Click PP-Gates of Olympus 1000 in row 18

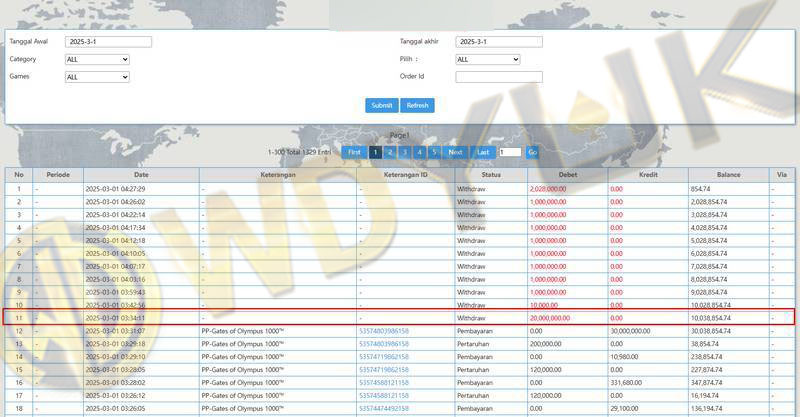click(242, 408)
